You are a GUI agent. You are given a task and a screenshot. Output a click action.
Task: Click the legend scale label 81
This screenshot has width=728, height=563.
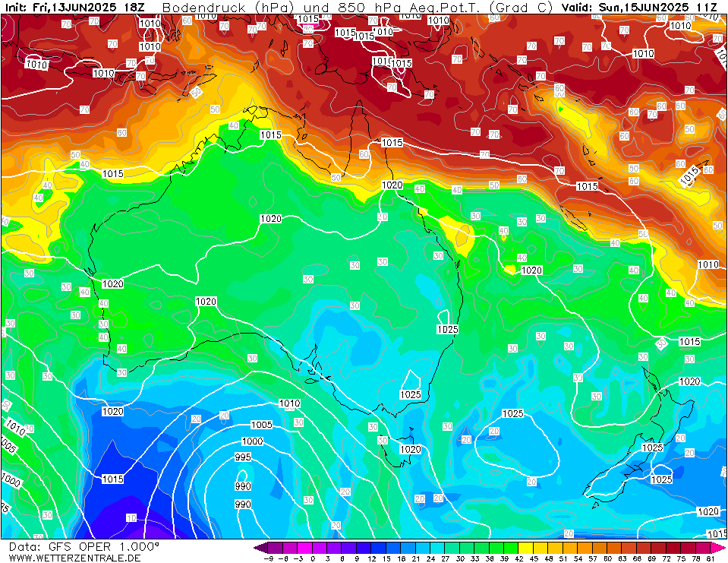(x=711, y=558)
